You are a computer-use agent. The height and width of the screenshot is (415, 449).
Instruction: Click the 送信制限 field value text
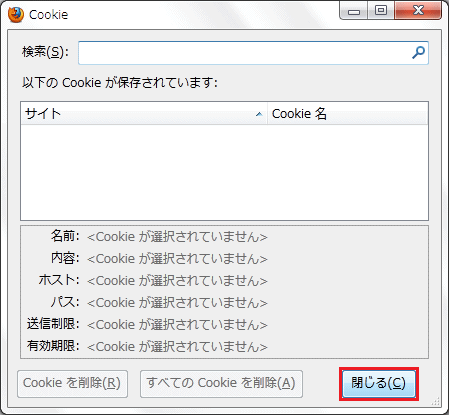pos(177,325)
